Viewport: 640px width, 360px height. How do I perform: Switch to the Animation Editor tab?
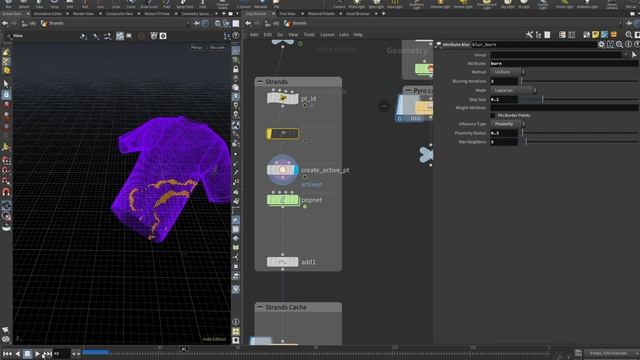point(48,13)
